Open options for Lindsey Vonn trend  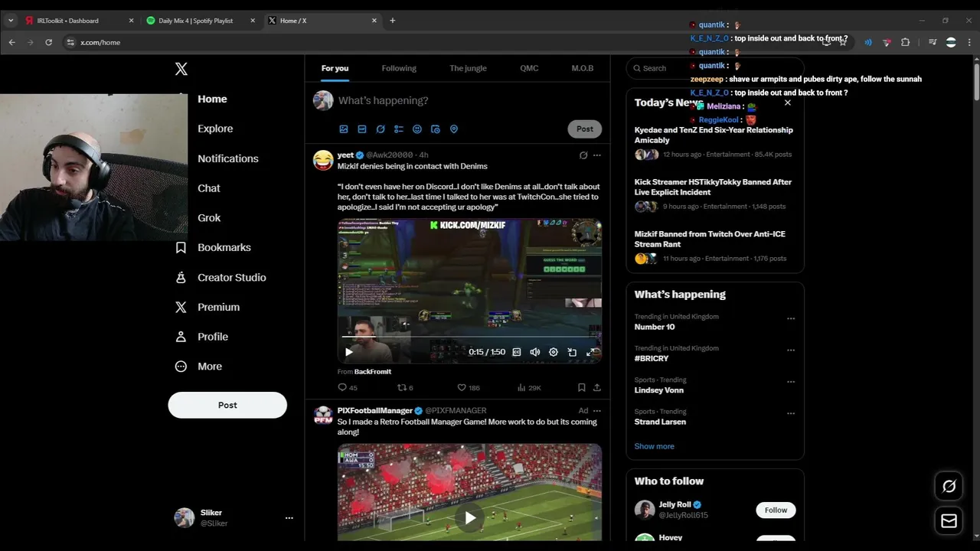pyautogui.click(x=791, y=382)
